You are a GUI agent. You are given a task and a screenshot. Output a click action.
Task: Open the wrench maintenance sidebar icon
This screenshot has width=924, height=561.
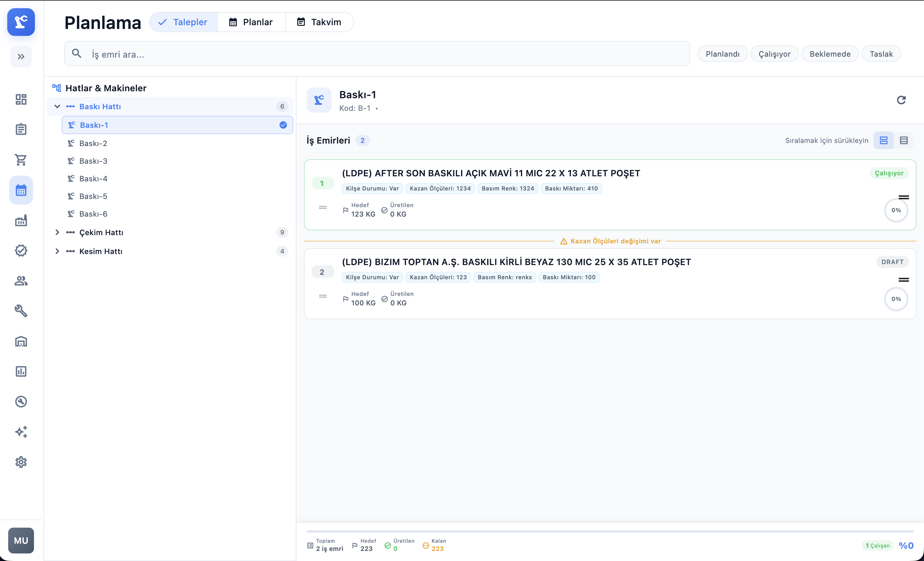coord(21,311)
